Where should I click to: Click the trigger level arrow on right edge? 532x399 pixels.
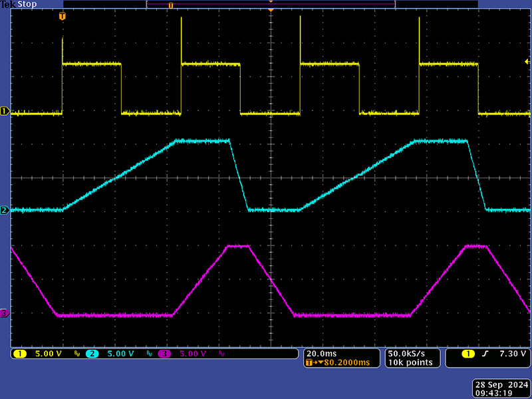(x=527, y=61)
